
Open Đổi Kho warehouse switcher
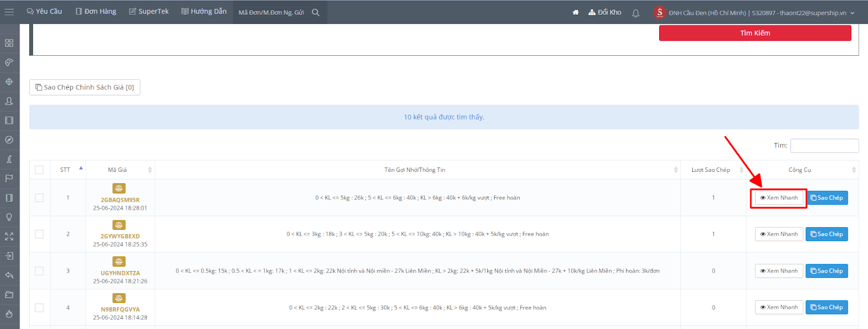(x=605, y=12)
